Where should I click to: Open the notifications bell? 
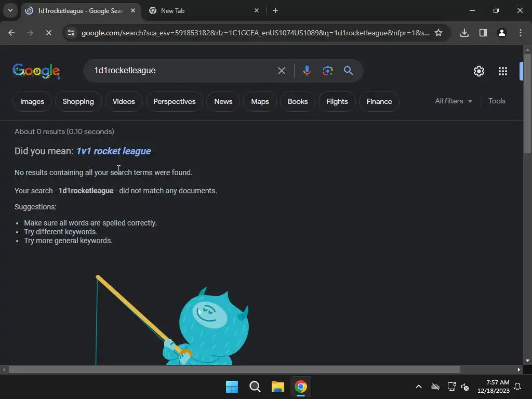pos(517,387)
